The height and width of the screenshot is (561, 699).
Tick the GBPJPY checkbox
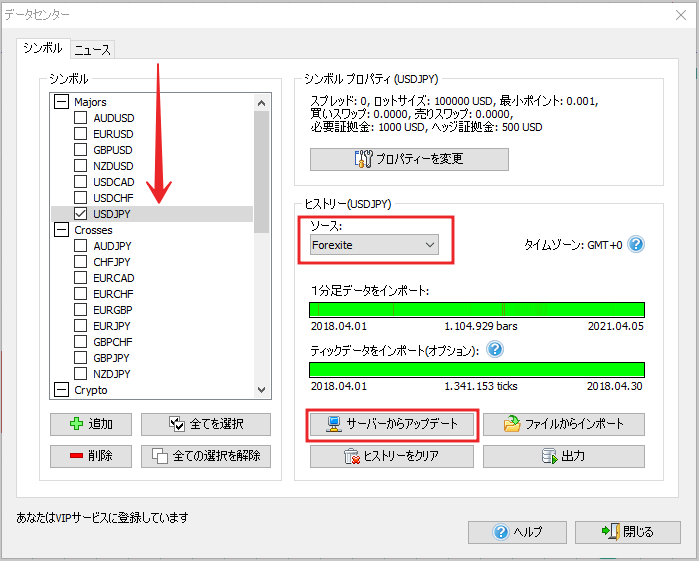click(80, 358)
